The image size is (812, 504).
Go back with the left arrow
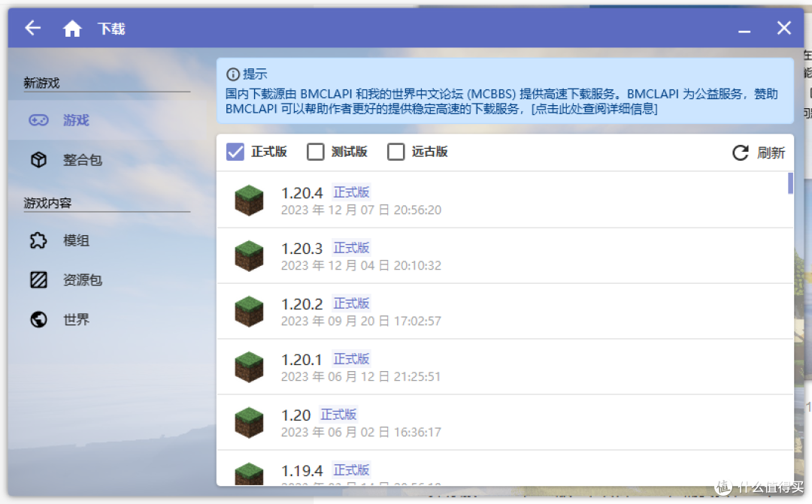coord(32,28)
